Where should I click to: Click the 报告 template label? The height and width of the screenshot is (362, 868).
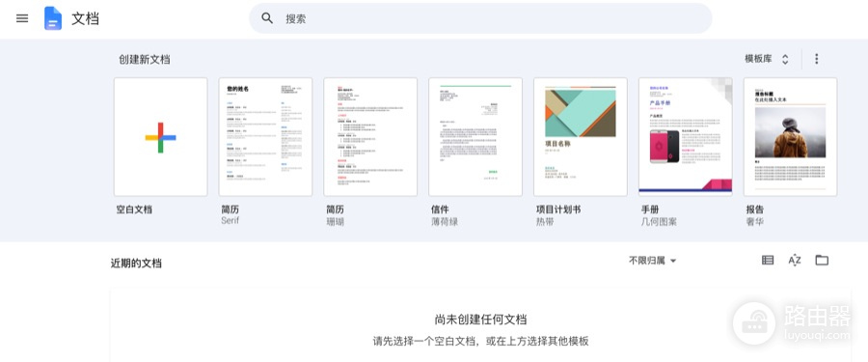tap(755, 209)
